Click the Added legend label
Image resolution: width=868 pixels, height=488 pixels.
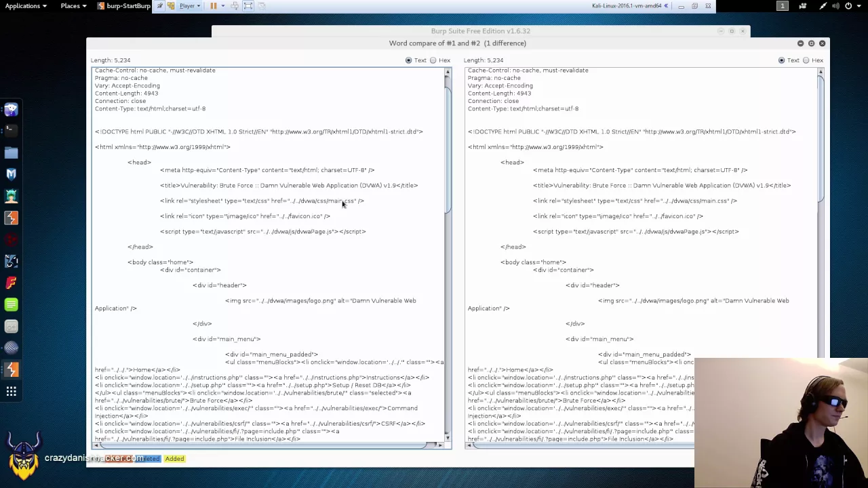(x=174, y=458)
